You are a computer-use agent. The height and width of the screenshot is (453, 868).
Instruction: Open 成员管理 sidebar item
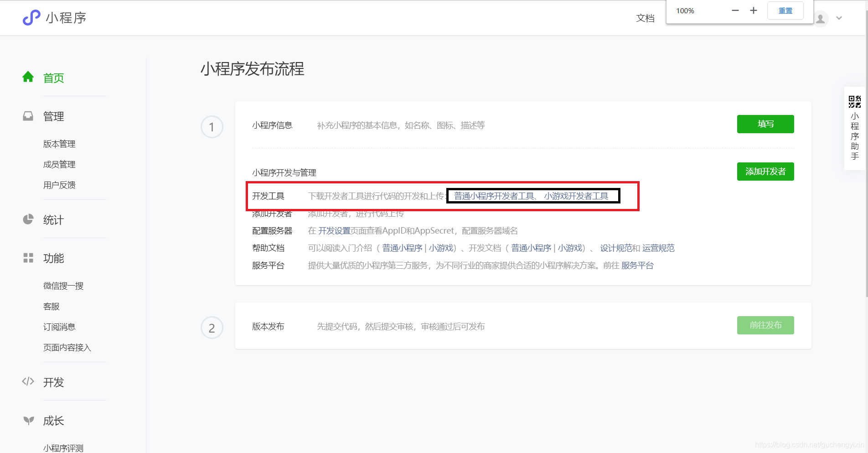coord(59,165)
